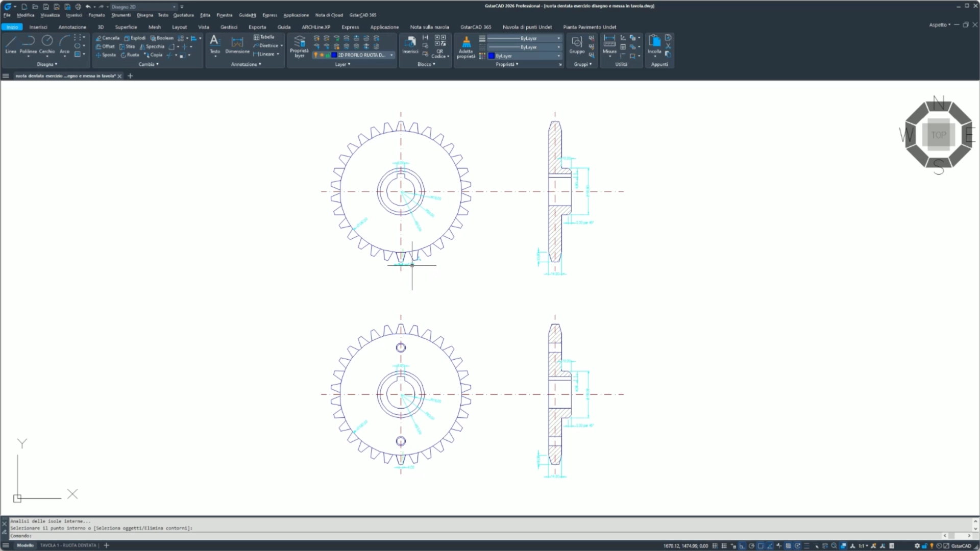Click the blue ByLayer color swatch

(x=492, y=56)
